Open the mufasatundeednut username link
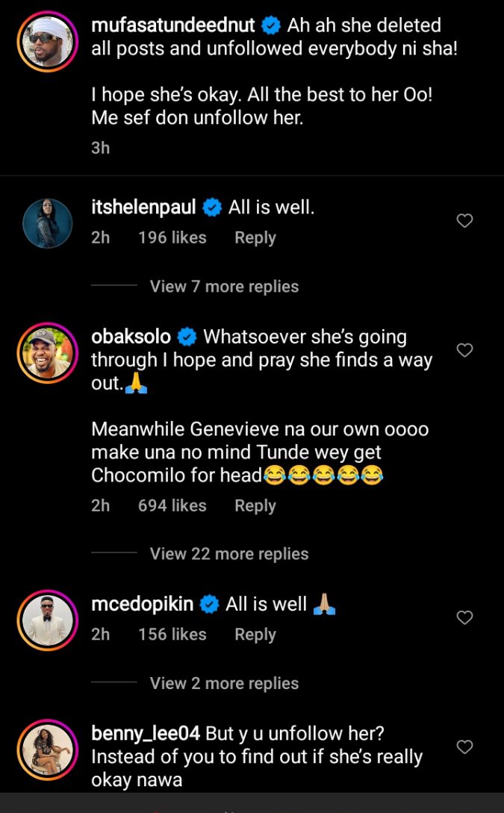This screenshot has width=504, height=813. pos(173,25)
